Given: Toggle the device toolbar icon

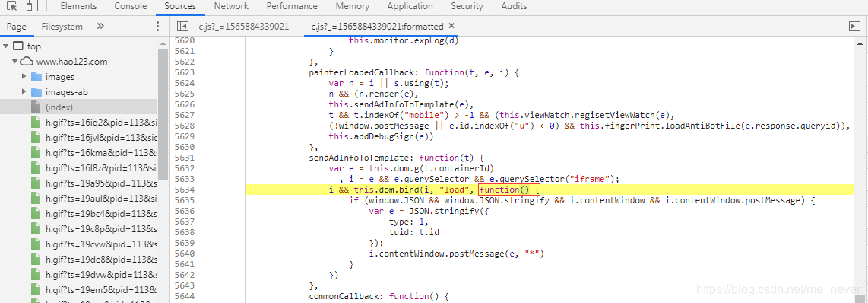Looking at the screenshot, I should pyautogui.click(x=32, y=7).
